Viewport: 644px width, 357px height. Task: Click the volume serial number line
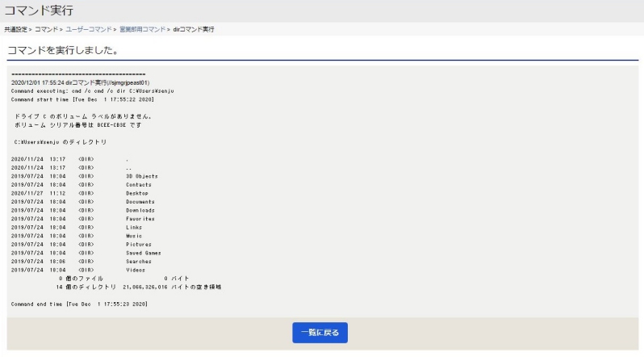(78, 125)
